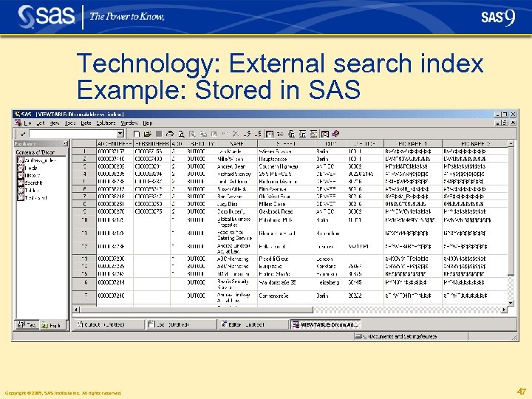Close the Explorer pane
This screenshot has width=532, height=399.
coord(66,143)
